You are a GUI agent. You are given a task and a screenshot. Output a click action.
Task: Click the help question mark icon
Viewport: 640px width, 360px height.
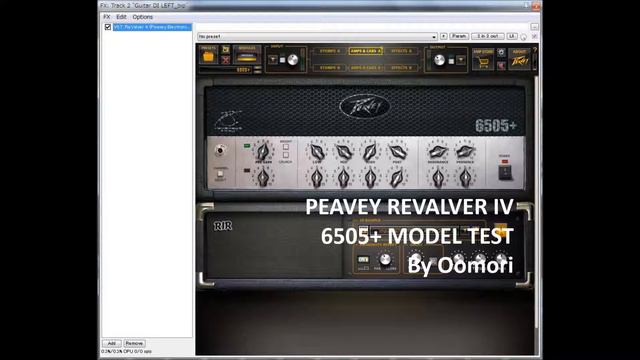pyautogui.click(x=535, y=50)
